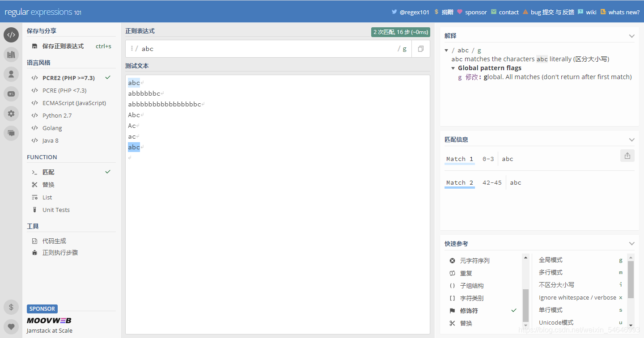Collapse the 快速参考 quick reference panel
The height and width of the screenshot is (338, 644).
(631, 244)
